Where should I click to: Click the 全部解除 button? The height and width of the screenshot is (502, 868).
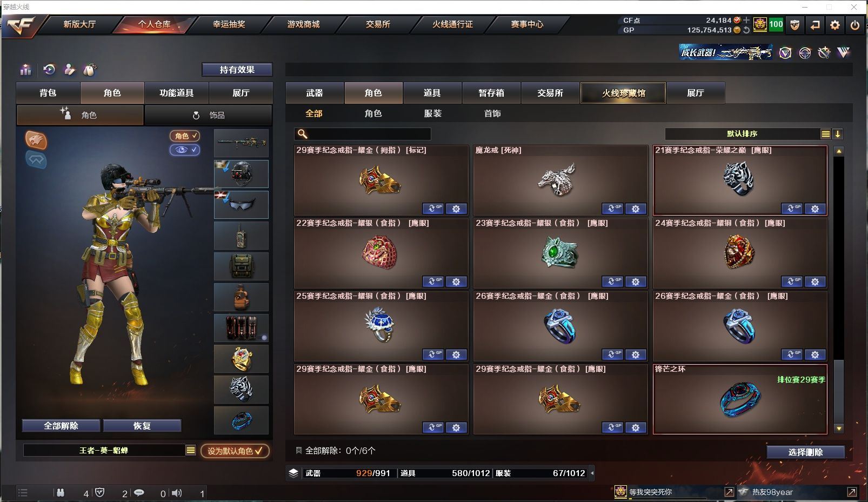tap(61, 426)
